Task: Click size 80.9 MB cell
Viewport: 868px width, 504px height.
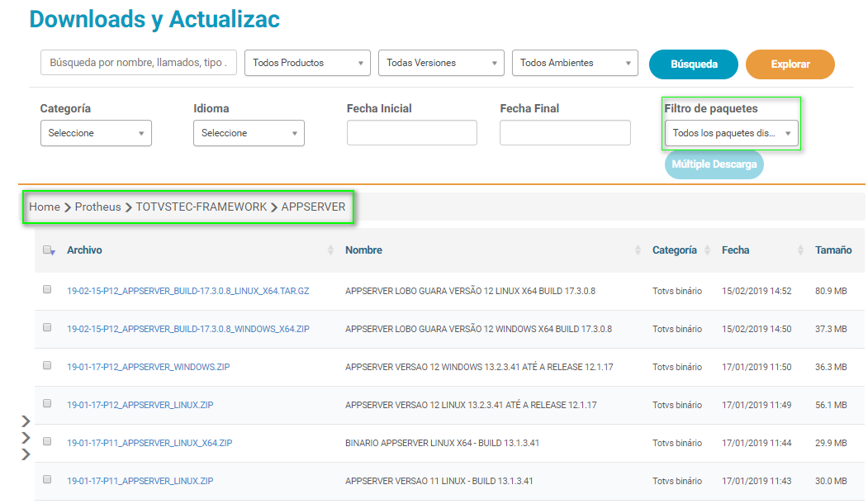Action: 831,292
